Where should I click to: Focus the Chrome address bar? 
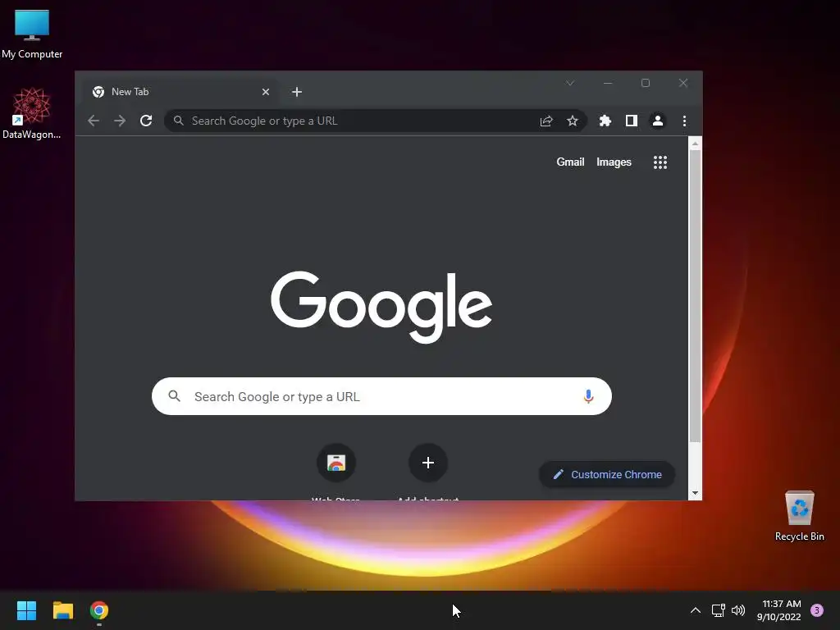click(x=375, y=121)
